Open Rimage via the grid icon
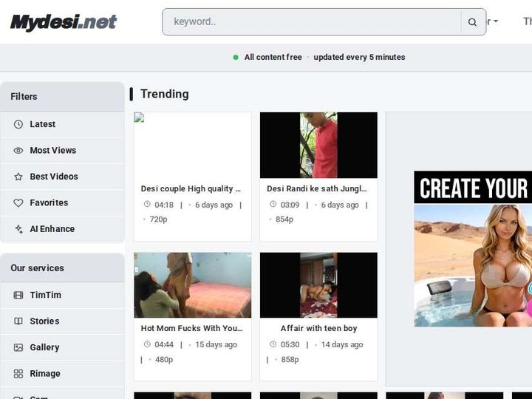Screen dimensions: 532x399 coord(18,374)
